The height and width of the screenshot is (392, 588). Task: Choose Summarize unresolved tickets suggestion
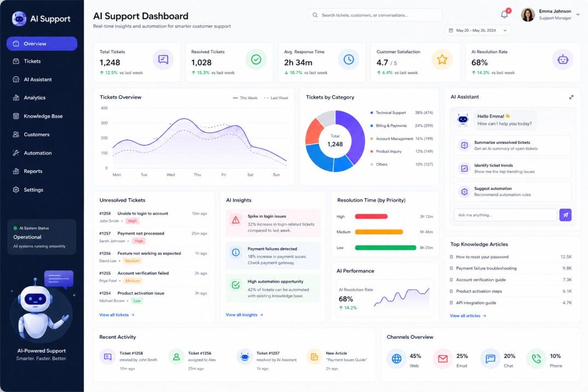[513, 145]
